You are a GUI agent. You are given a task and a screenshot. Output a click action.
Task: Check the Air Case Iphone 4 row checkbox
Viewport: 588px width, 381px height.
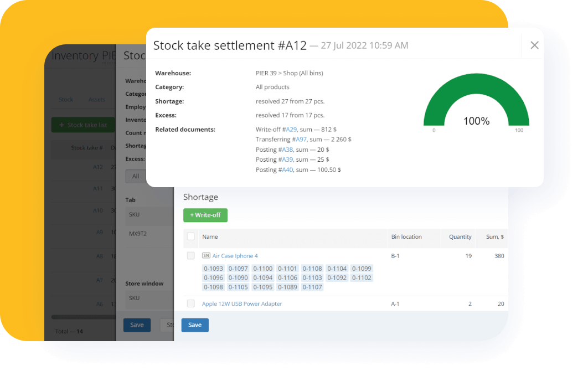191,256
